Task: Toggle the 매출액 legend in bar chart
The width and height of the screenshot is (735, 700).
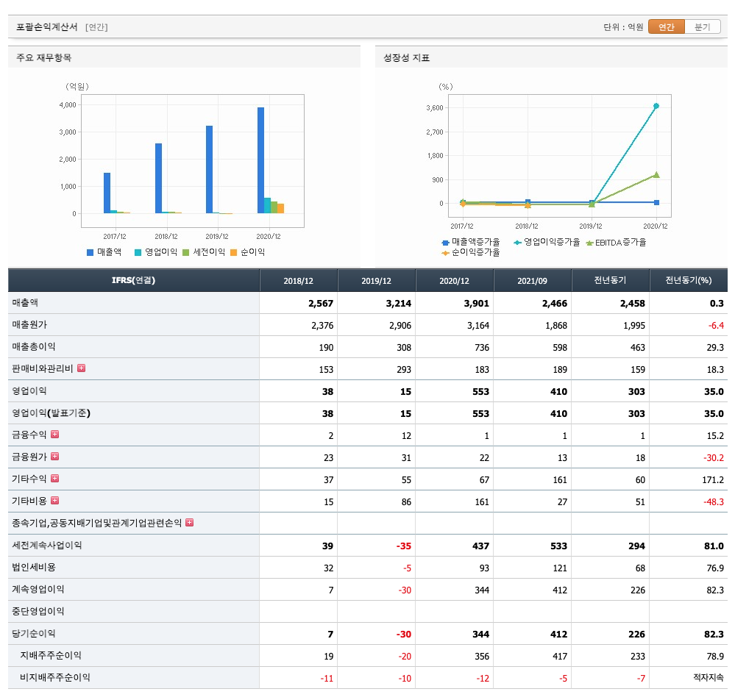Action: pyautogui.click(x=104, y=252)
